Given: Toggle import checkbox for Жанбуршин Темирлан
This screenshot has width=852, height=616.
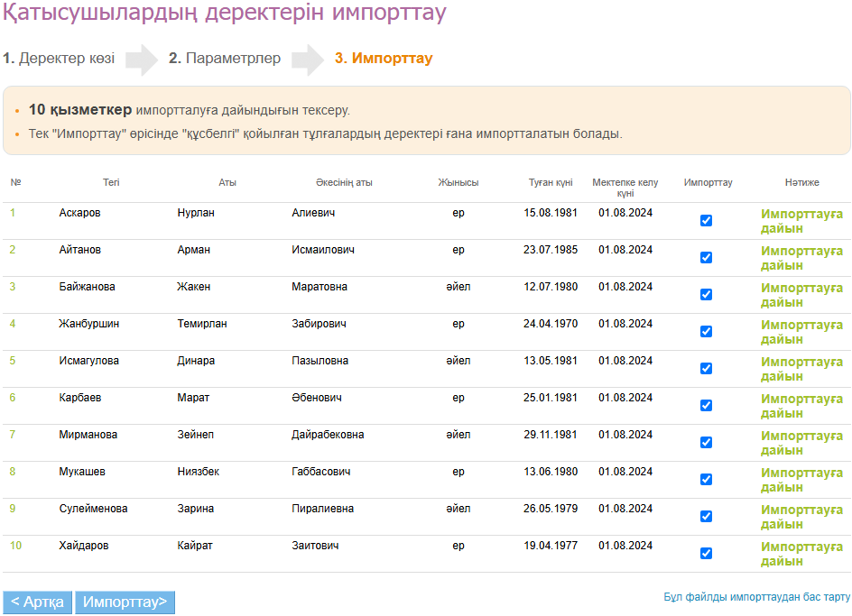Looking at the screenshot, I should [x=706, y=331].
